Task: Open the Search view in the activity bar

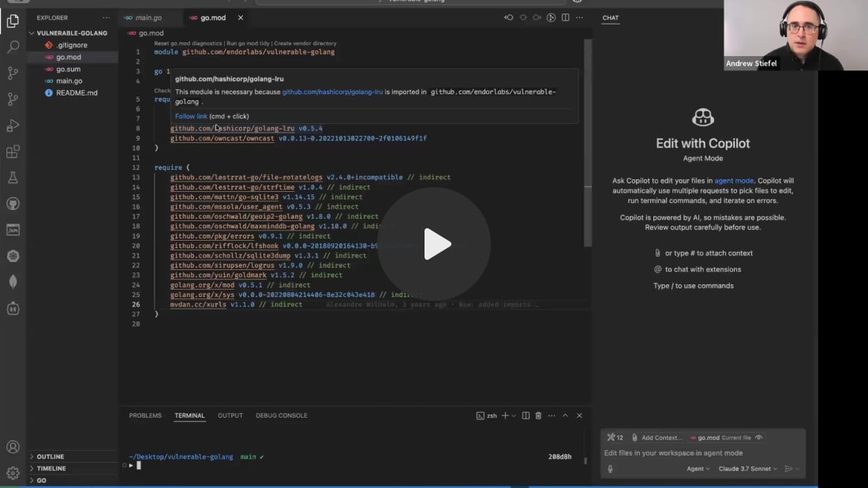Action: (x=13, y=47)
